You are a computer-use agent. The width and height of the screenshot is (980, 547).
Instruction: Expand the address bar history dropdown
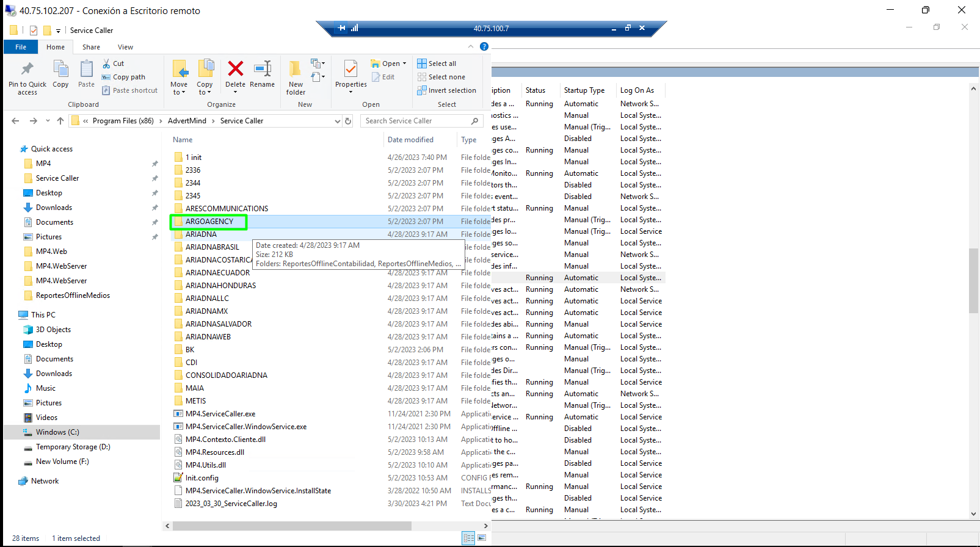click(x=337, y=121)
